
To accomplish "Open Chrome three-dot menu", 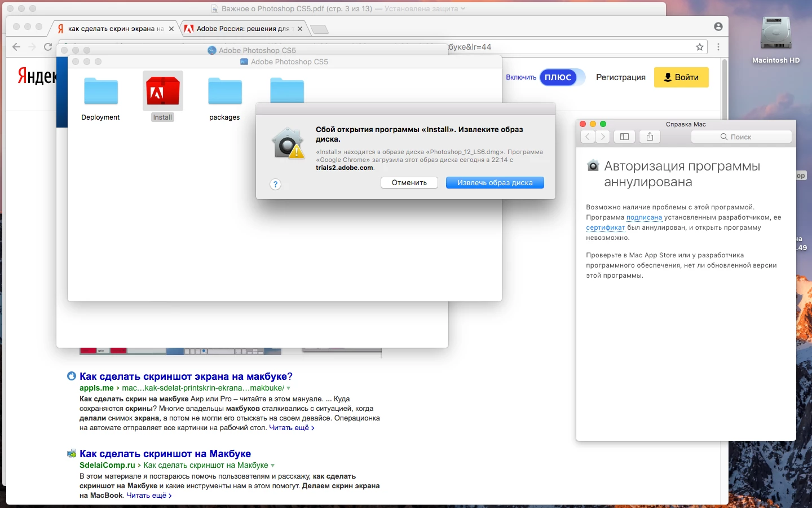I will (718, 47).
